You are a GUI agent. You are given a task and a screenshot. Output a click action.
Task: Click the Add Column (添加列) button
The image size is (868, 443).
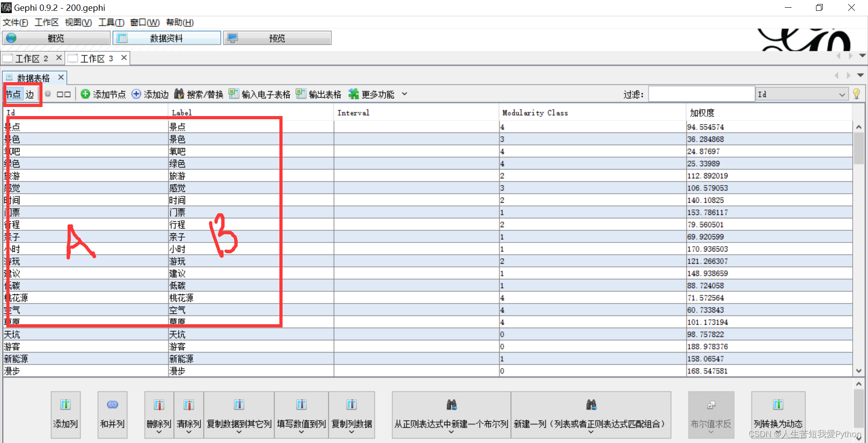coord(66,415)
